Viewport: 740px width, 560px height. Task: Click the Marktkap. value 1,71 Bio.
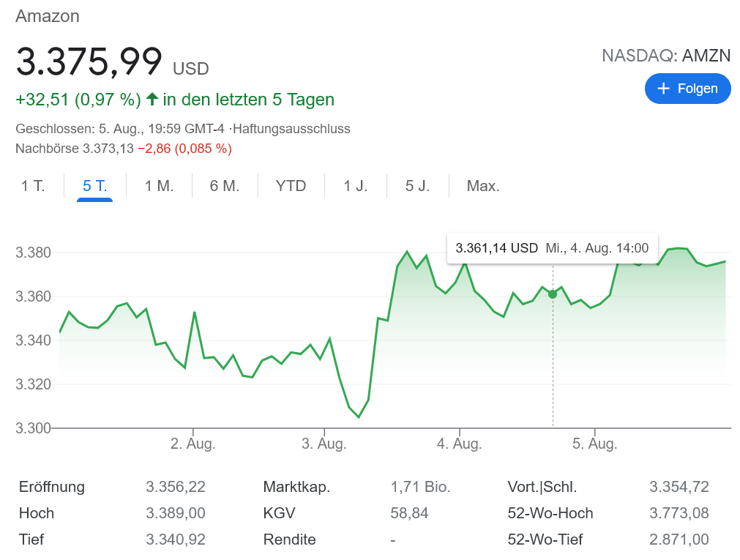coord(420,487)
